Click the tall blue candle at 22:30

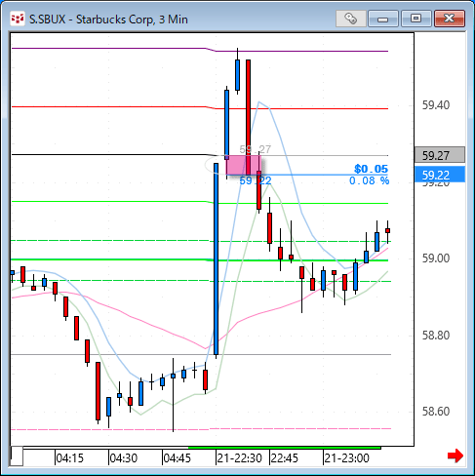coord(217,259)
